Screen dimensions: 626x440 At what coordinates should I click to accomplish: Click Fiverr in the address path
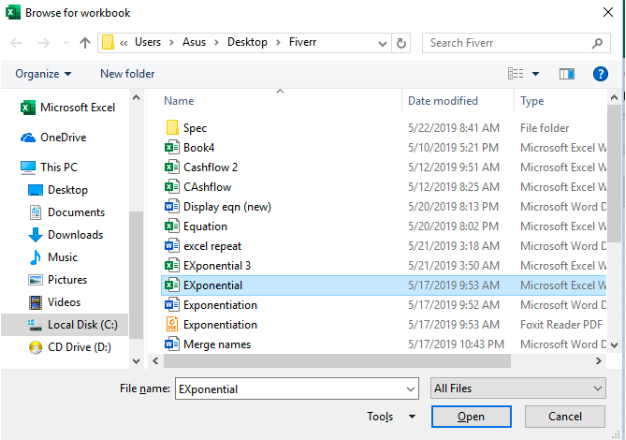click(303, 42)
